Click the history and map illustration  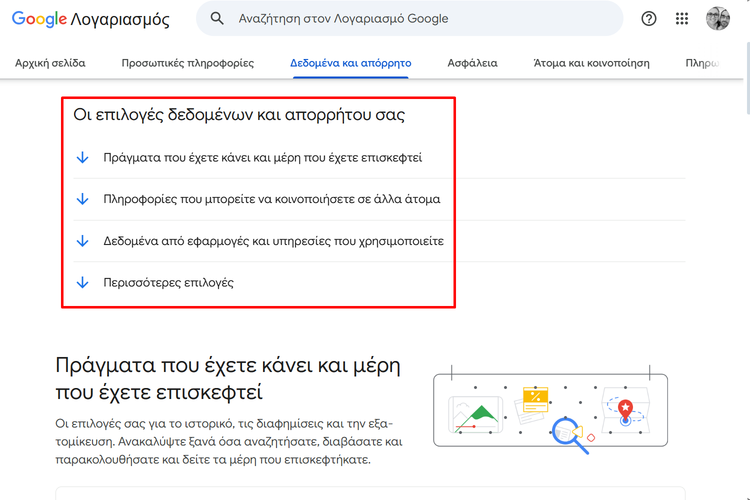pos(550,409)
